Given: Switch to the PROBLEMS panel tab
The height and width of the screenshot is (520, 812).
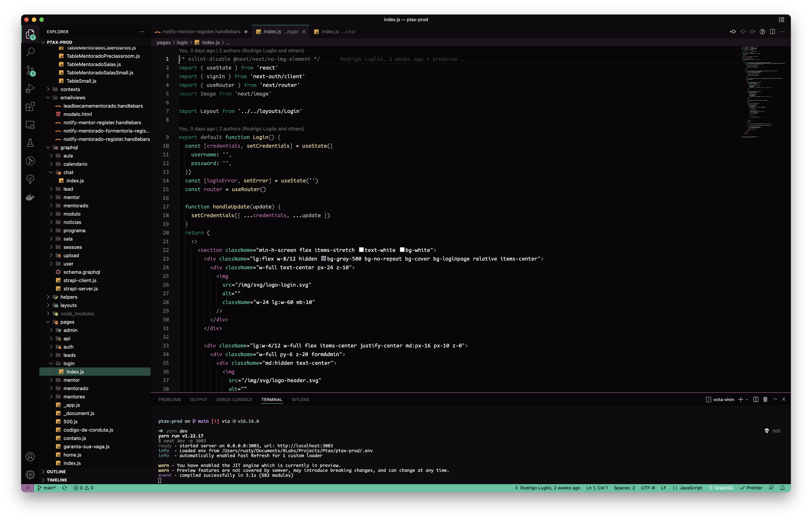Looking at the screenshot, I should (169, 400).
